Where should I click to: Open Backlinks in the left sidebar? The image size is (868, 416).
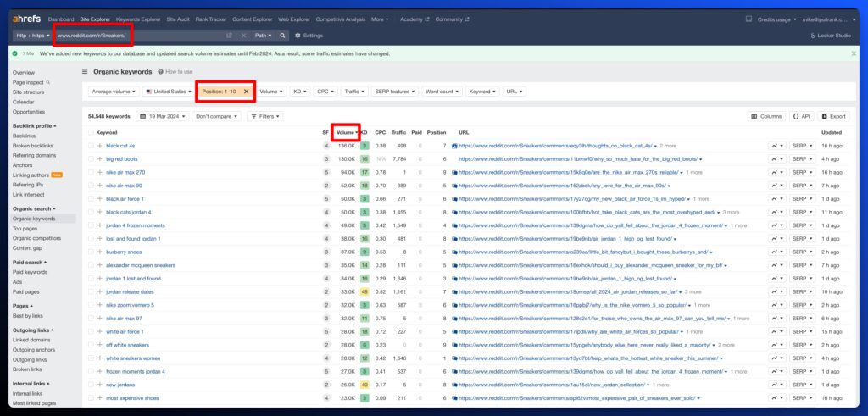click(x=25, y=136)
